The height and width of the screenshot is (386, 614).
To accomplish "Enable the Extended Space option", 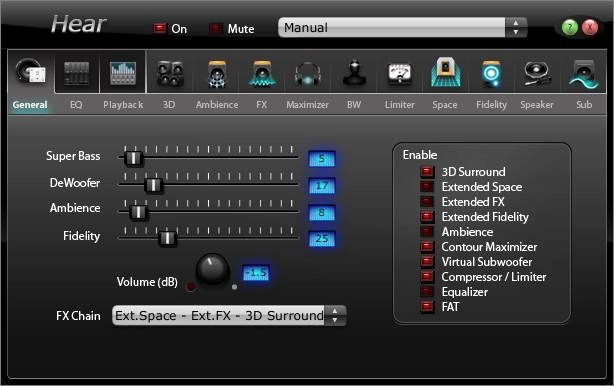I will [x=427, y=187].
